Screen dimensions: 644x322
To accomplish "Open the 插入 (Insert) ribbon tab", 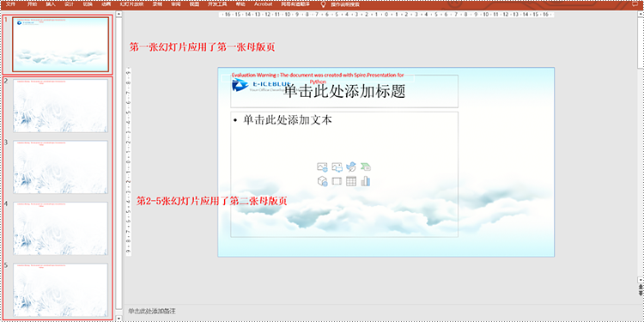I will (51, 4).
